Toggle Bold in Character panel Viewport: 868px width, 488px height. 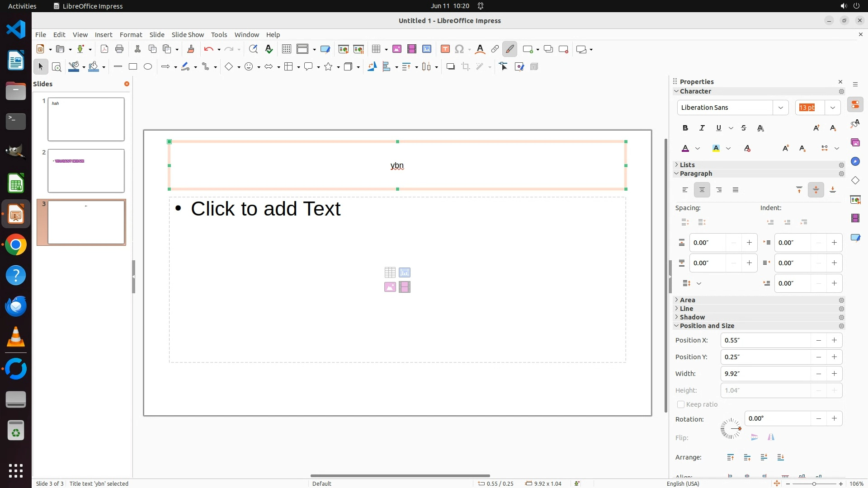(685, 128)
